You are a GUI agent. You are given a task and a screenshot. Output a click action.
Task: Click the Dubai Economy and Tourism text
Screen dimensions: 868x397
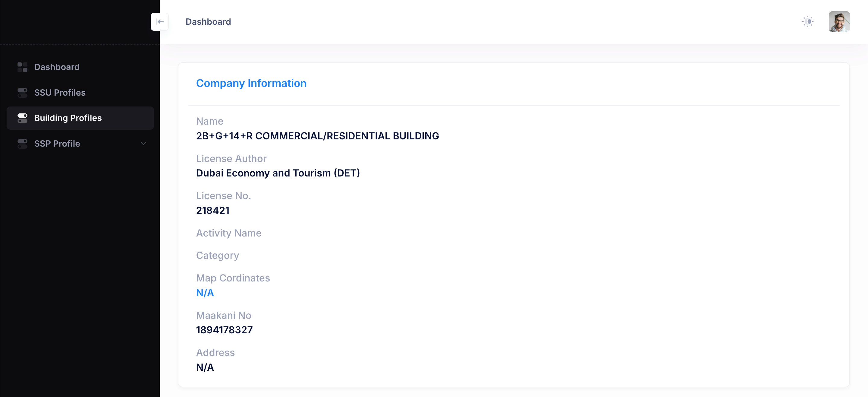point(278,173)
